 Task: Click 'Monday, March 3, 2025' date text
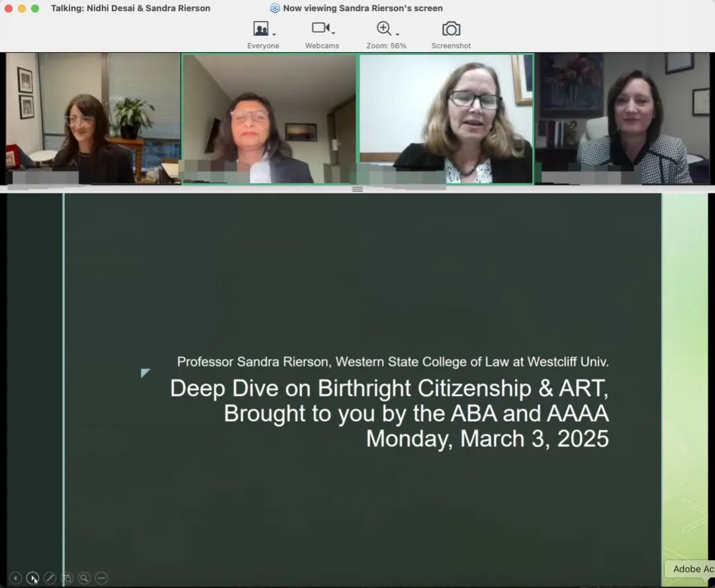pos(487,439)
